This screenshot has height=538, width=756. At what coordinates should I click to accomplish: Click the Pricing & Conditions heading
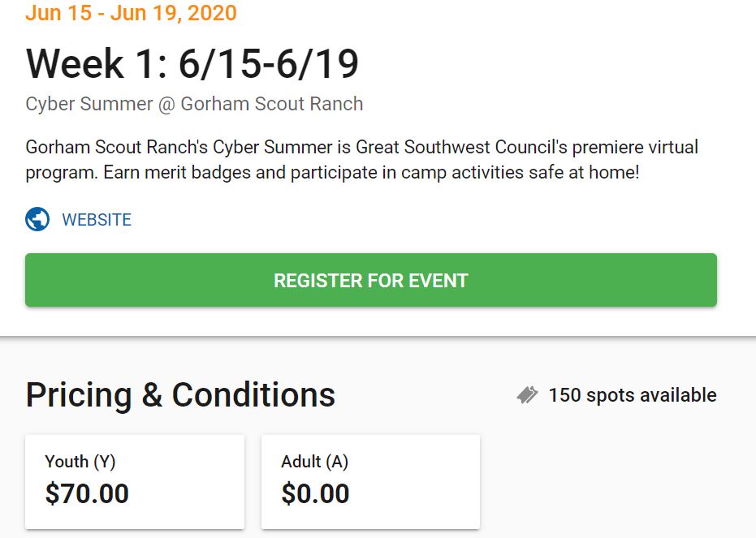[180, 395]
